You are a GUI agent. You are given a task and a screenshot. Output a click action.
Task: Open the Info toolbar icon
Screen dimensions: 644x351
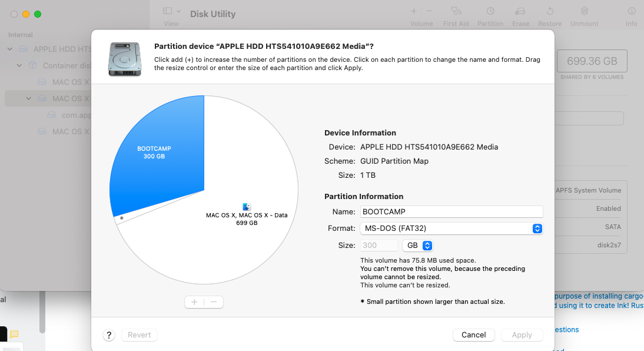coord(632,11)
